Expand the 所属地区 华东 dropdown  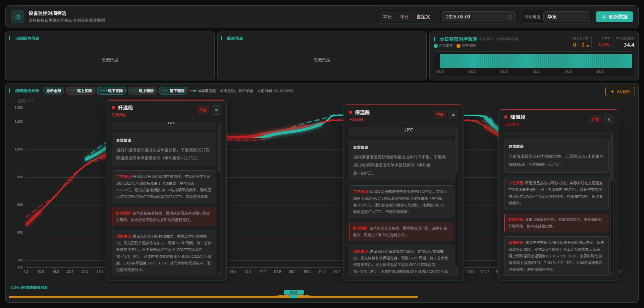click(567, 17)
